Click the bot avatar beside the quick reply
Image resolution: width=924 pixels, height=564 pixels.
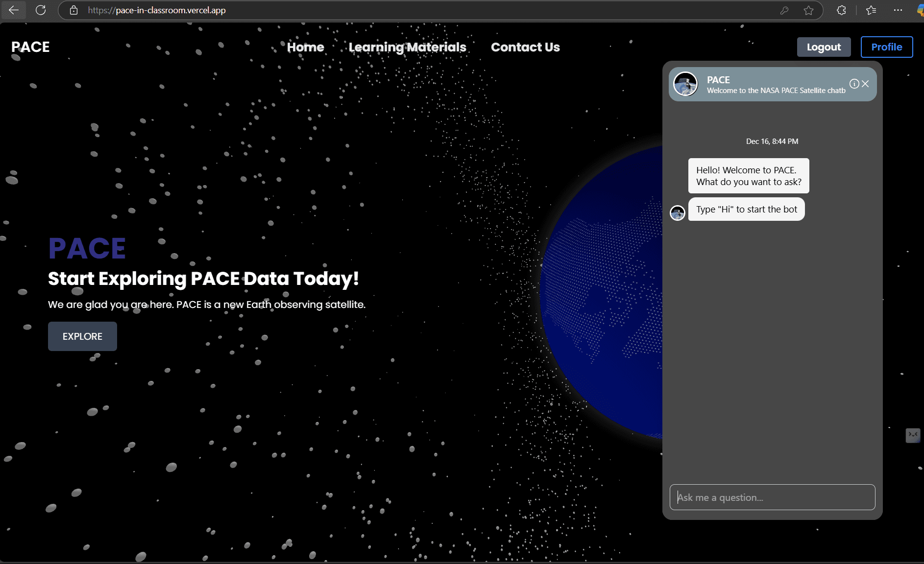pyautogui.click(x=678, y=212)
